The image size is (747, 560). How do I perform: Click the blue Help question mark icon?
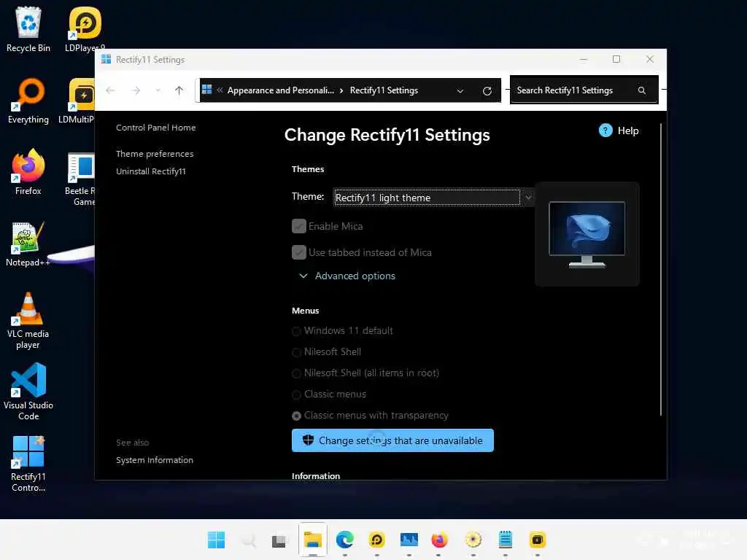pos(605,131)
